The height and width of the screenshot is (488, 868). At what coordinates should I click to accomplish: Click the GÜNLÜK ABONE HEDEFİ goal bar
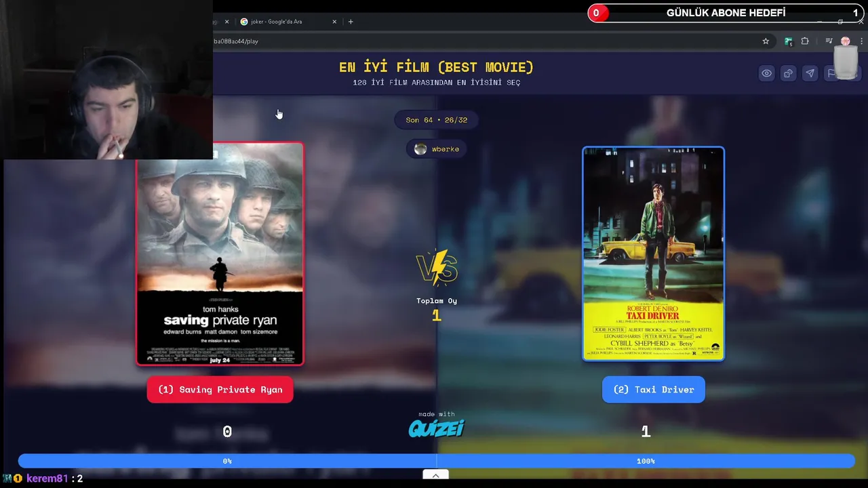coord(726,13)
